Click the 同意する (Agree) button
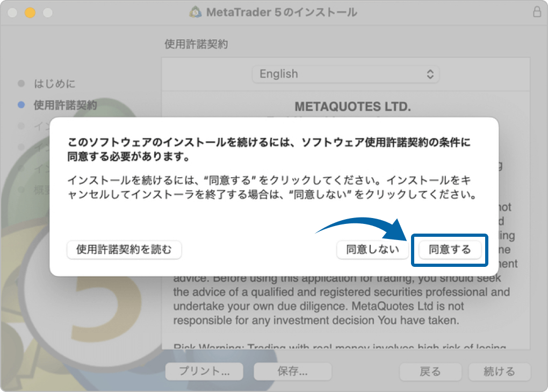Image resolution: width=548 pixels, height=392 pixels. tap(450, 250)
